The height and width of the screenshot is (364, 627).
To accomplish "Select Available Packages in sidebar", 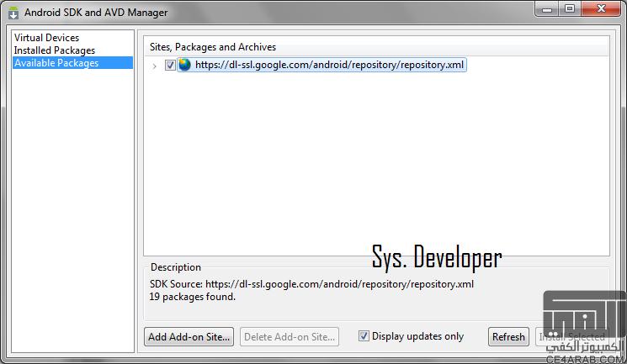I will (x=72, y=63).
